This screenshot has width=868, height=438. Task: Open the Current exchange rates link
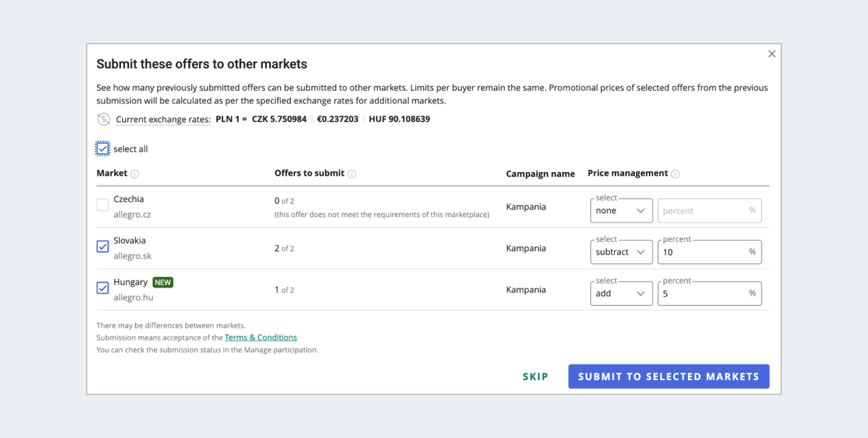pyautogui.click(x=163, y=119)
